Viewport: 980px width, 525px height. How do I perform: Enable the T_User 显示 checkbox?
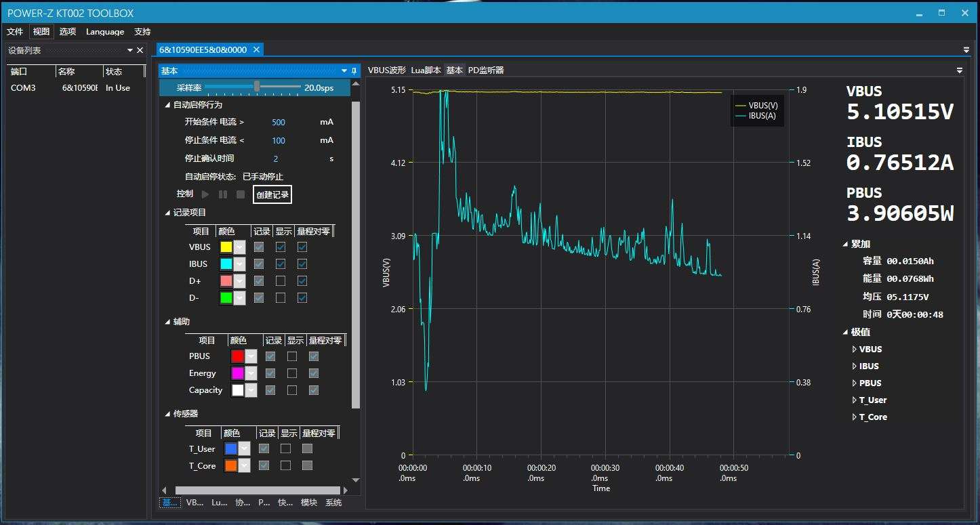pos(285,448)
